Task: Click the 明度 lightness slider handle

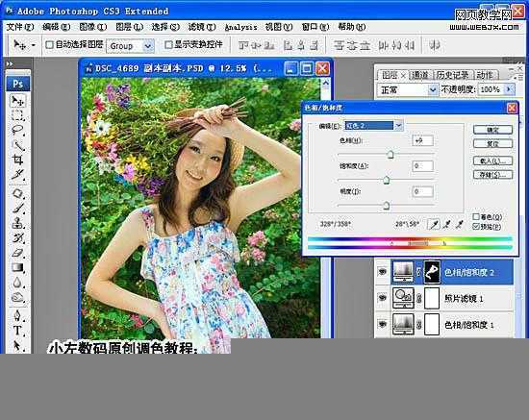Action: (387, 206)
